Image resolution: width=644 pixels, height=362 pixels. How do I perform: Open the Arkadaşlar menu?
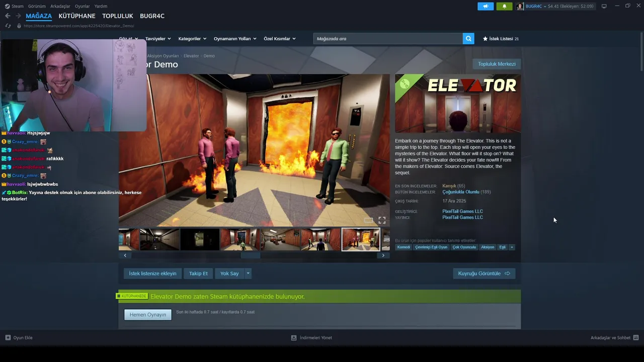pyautogui.click(x=60, y=6)
